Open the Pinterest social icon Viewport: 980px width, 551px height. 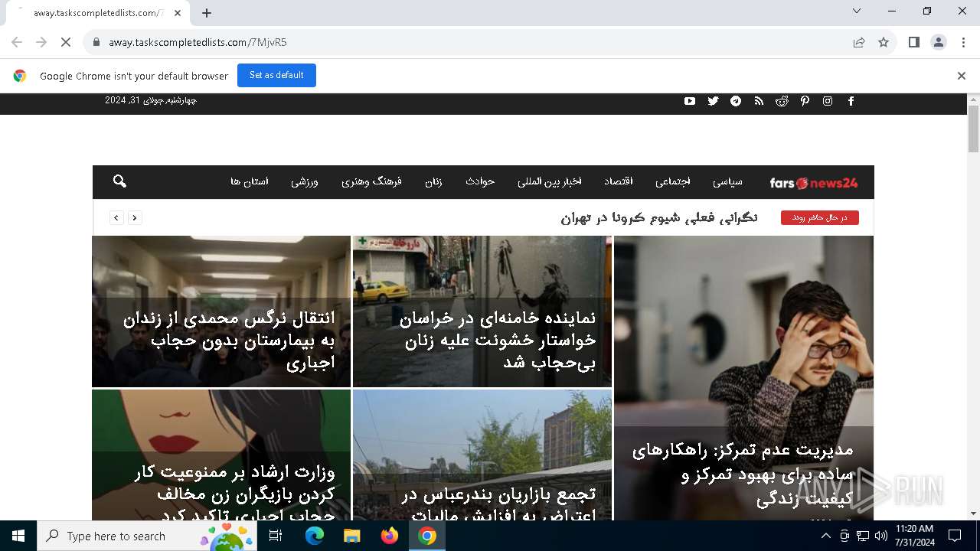pos(805,101)
